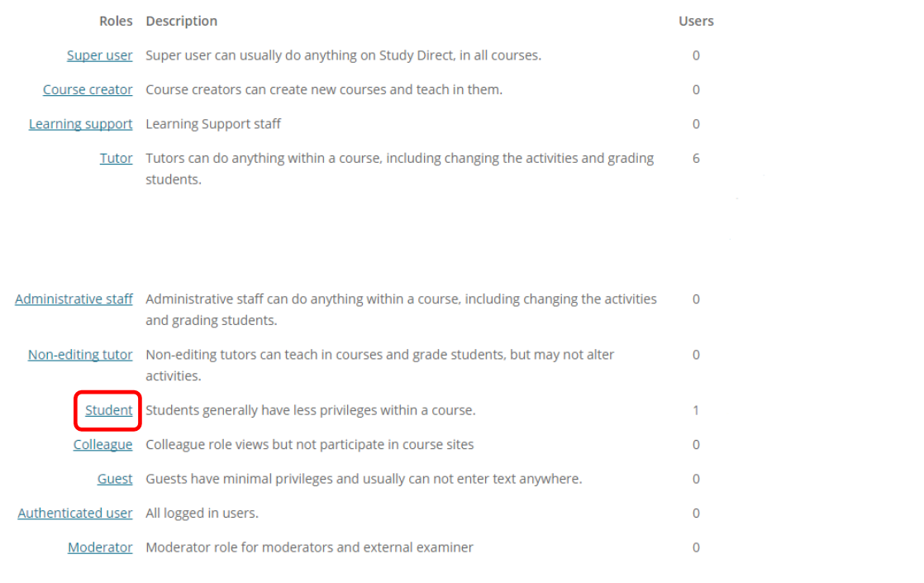Click the Roles column header

click(x=116, y=22)
